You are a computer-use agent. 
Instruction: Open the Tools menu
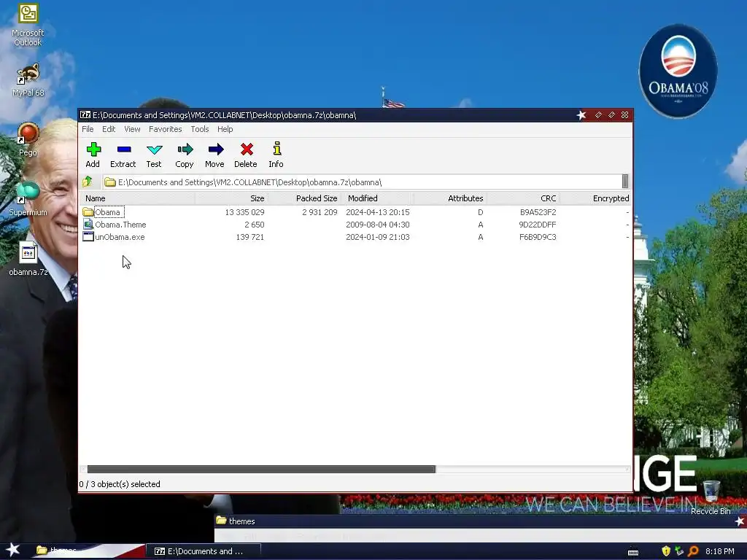[200, 129]
